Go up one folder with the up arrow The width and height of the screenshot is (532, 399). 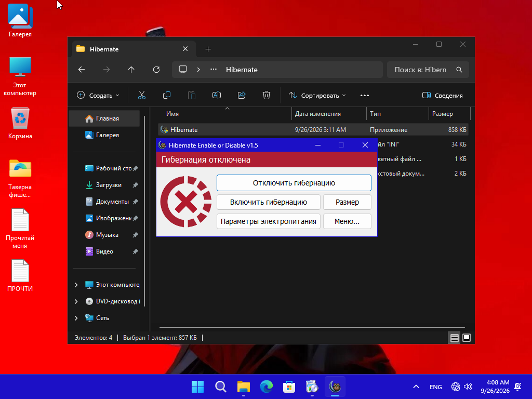[131, 70]
